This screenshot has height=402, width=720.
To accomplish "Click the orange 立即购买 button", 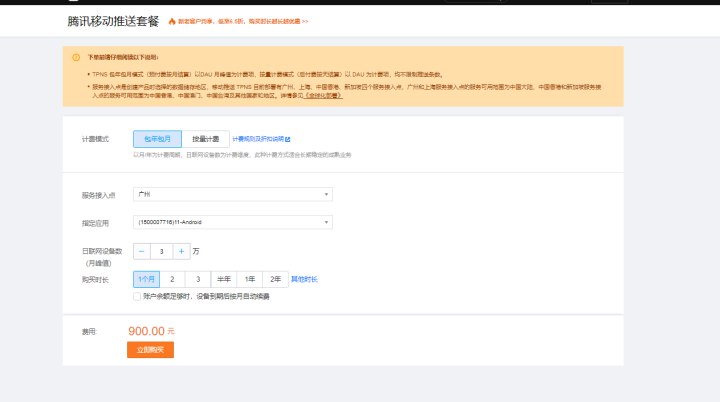I will pos(151,350).
